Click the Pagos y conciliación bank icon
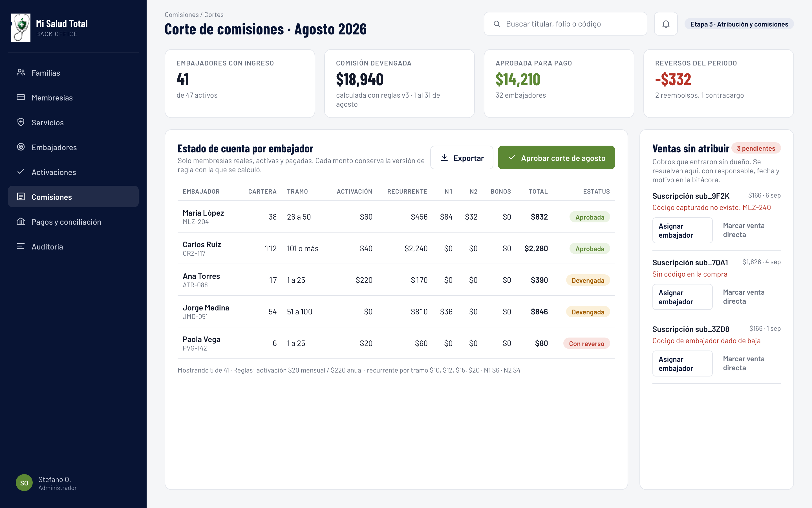The image size is (812, 508). click(21, 222)
